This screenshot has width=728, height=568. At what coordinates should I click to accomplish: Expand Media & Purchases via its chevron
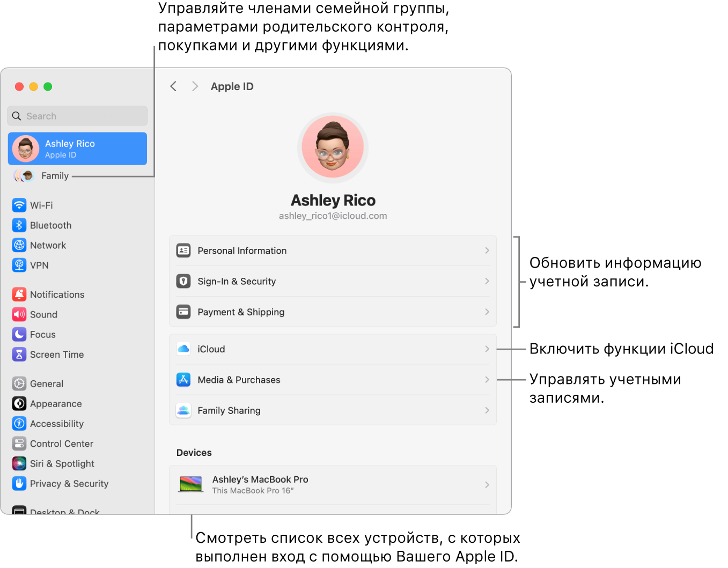pos(487,380)
